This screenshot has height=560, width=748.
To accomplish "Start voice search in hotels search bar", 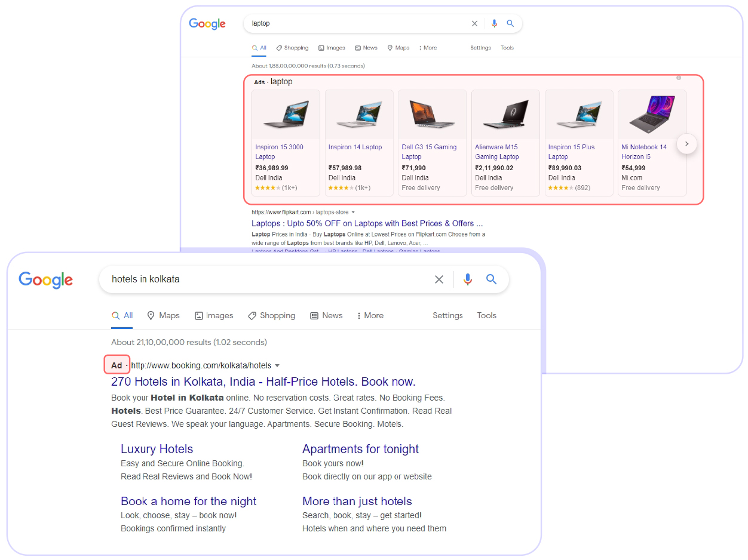I will tap(468, 279).
